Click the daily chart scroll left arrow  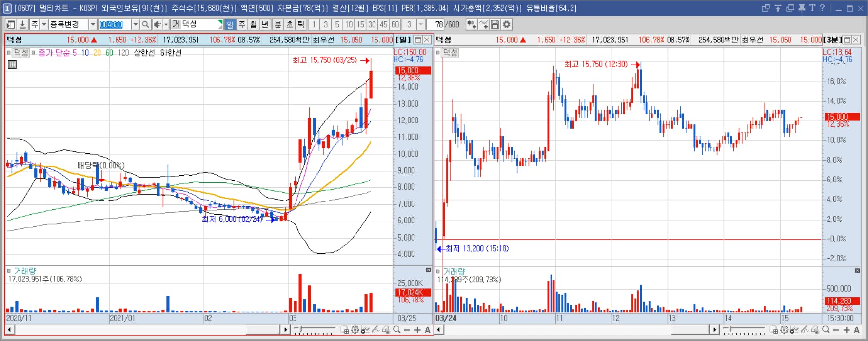[10, 330]
